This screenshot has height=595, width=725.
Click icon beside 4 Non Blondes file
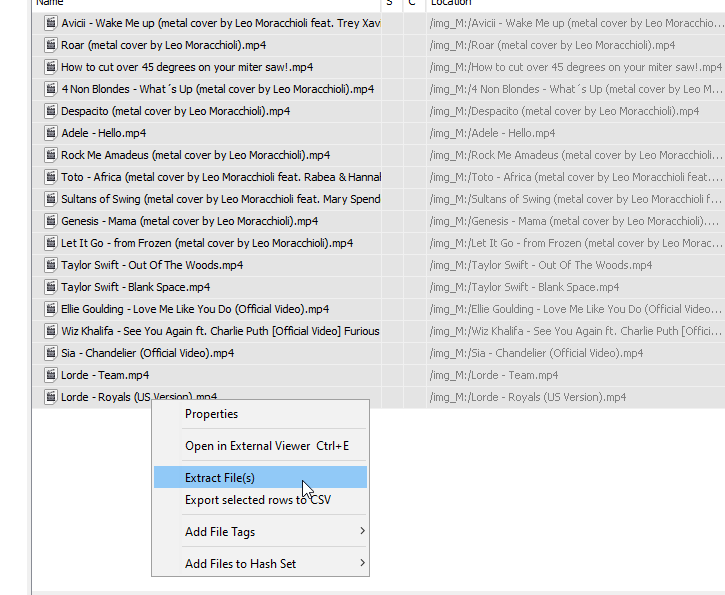pos(50,89)
